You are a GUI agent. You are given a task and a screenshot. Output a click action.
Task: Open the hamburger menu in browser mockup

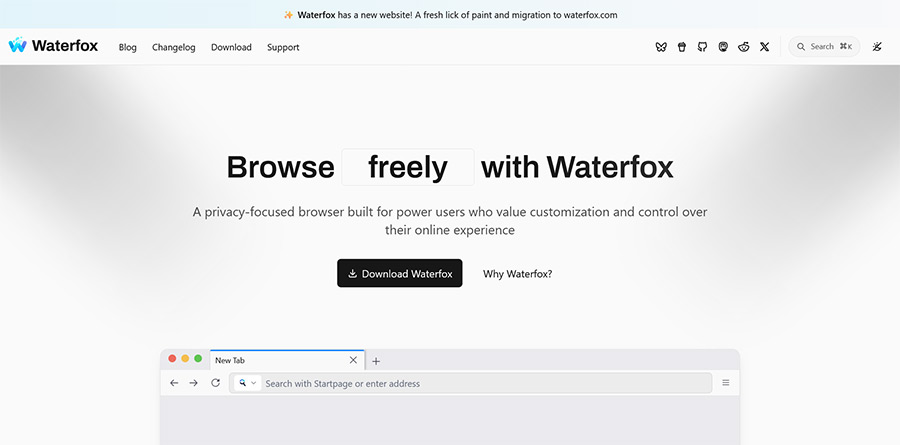(x=726, y=383)
